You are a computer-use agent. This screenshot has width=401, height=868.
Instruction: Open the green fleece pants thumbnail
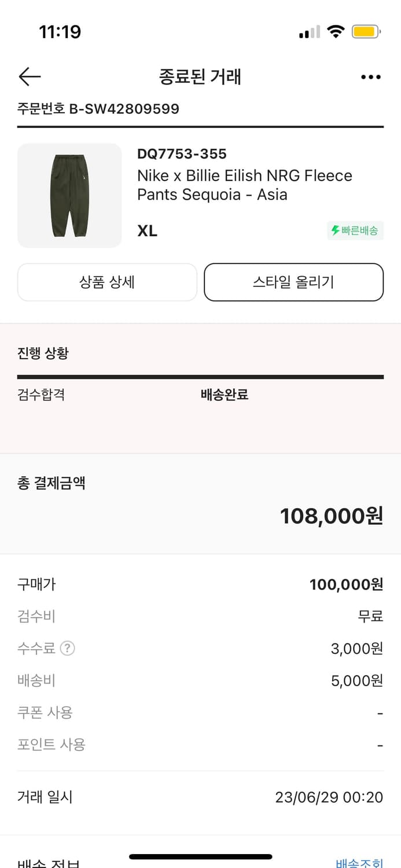(x=69, y=196)
